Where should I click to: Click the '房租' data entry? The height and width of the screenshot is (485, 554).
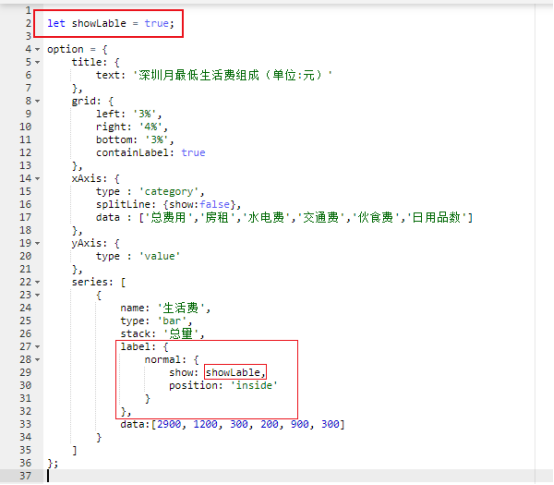pyautogui.click(x=217, y=217)
